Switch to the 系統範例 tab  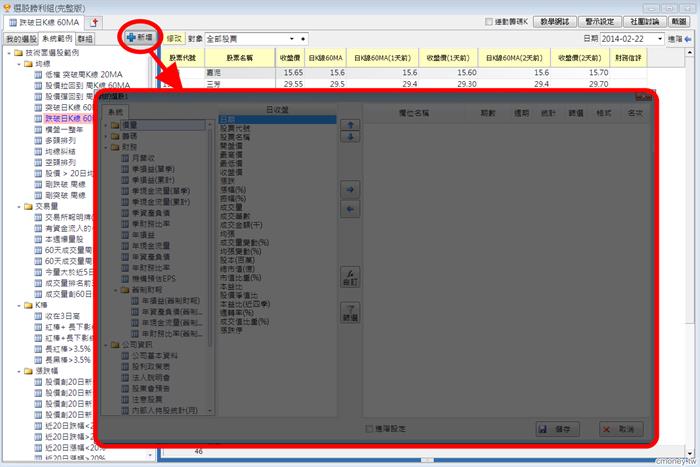point(57,39)
